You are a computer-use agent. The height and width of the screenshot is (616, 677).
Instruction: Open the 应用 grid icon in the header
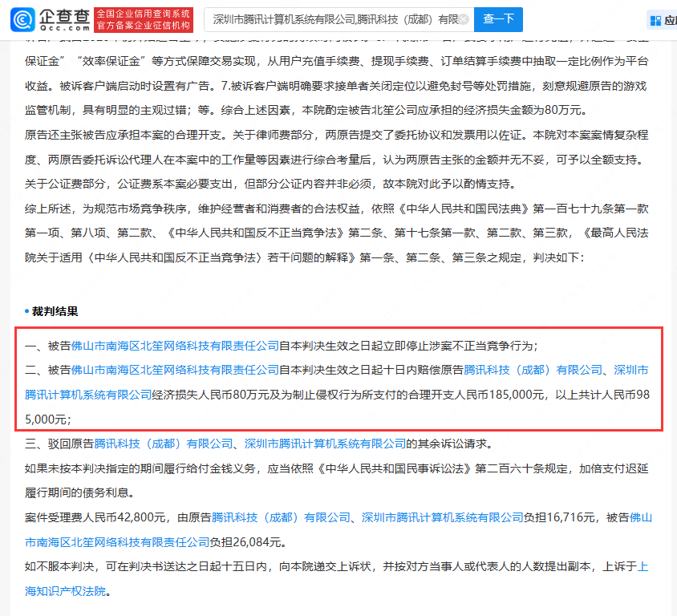point(655,20)
